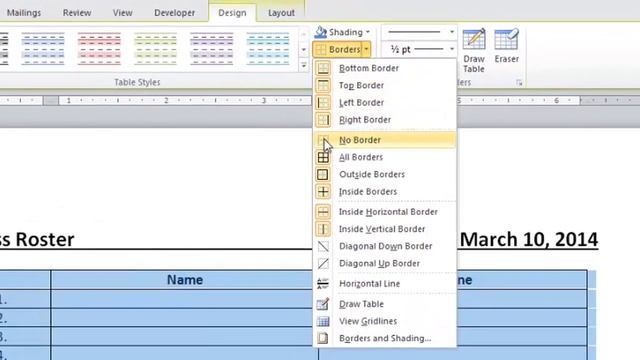
Task: Apply the green table style thumbnail
Action: [x=156, y=49]
